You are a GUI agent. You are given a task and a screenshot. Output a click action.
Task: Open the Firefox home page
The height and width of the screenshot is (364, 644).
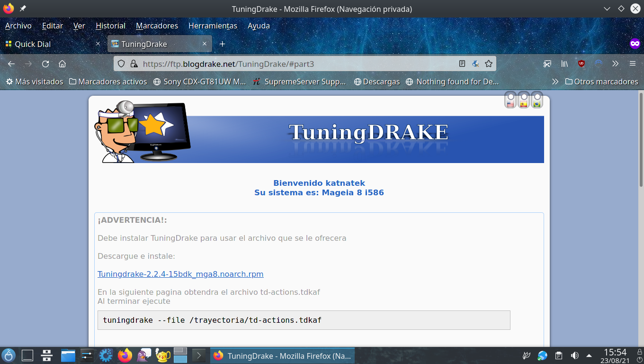click(x=62, y=64)
